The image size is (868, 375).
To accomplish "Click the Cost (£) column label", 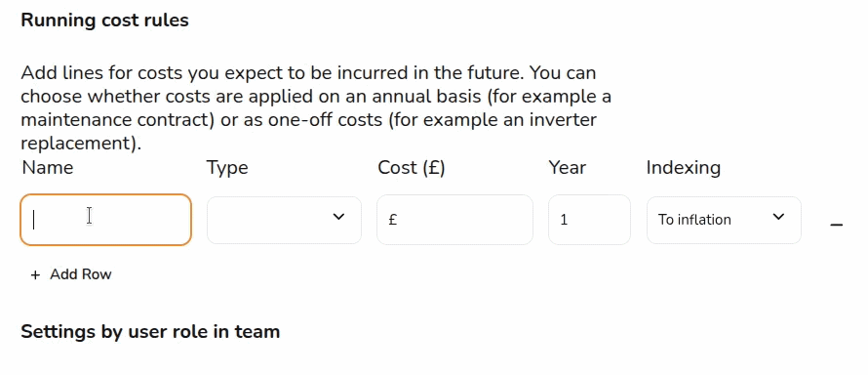I will [x=412, y=168].
